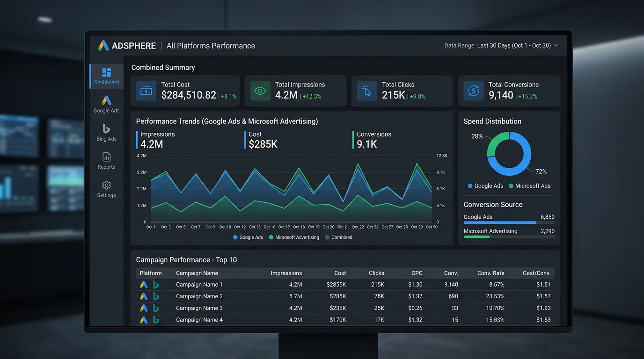
Task: Sort table by Conv. Rate column header
Action: [x=491, y=273]
